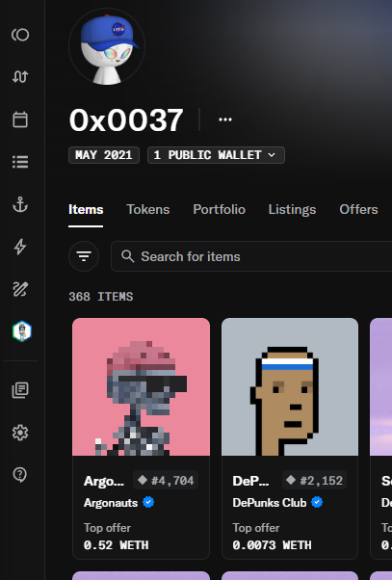Image resolution: width=392 pixels, height=580 pixels.
Task: Open the list activity sidebar icon
Action: (20, 162)
